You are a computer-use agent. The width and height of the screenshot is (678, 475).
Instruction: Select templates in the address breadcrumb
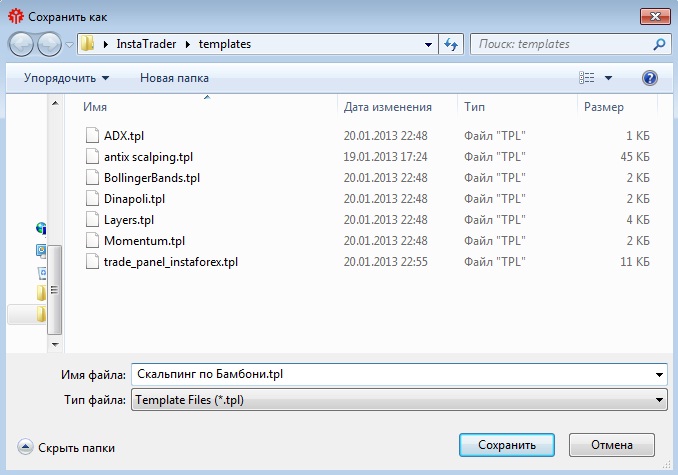click(225, 44)
